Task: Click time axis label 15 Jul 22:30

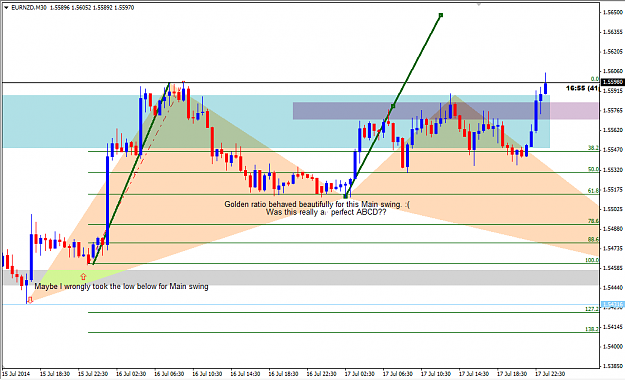Action: (93, 374)
